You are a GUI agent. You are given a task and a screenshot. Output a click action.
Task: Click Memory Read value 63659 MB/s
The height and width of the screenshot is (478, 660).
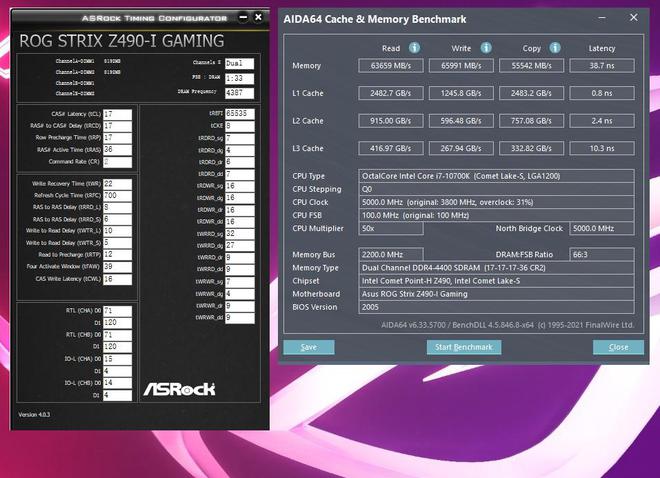[391, 66]
